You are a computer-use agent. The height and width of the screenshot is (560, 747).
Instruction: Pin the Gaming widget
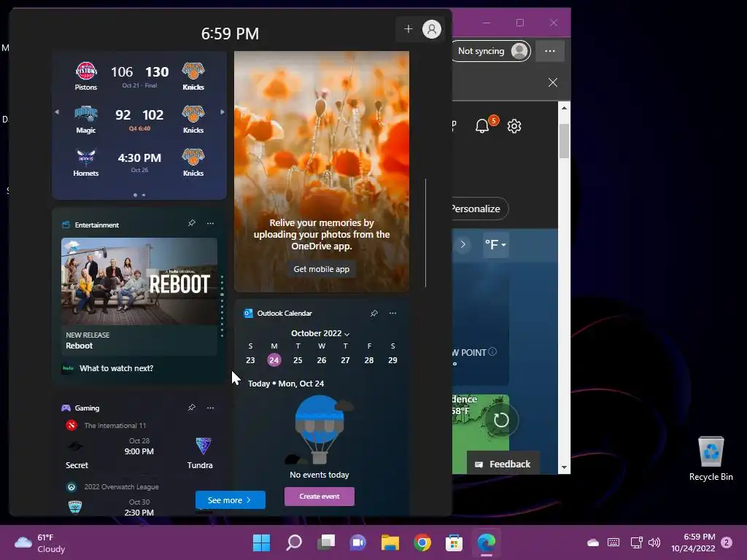click(x=192, y=407)
